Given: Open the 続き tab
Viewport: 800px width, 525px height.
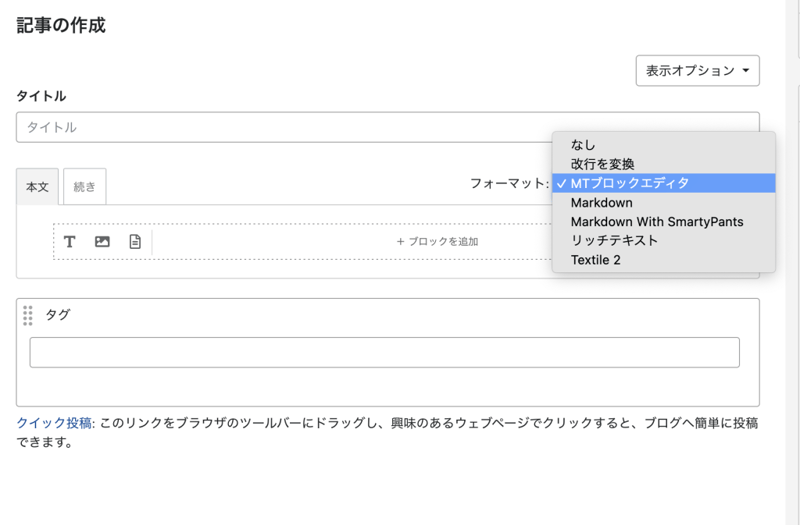Looking at the screenshot, I should tap(85, 187).
